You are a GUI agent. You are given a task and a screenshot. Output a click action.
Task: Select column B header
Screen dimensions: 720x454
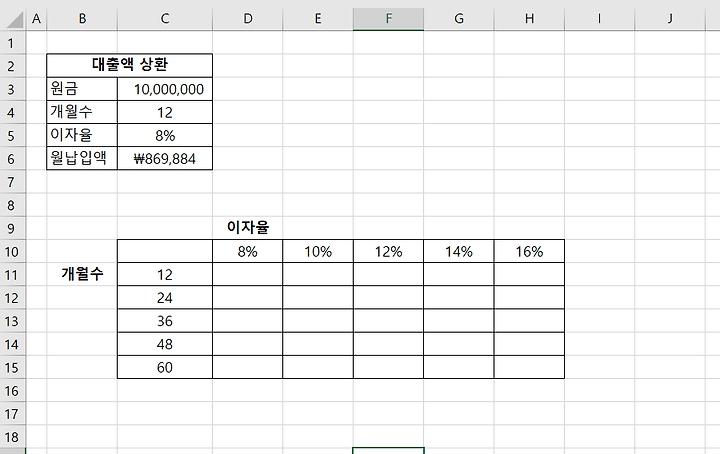(82, 19)
